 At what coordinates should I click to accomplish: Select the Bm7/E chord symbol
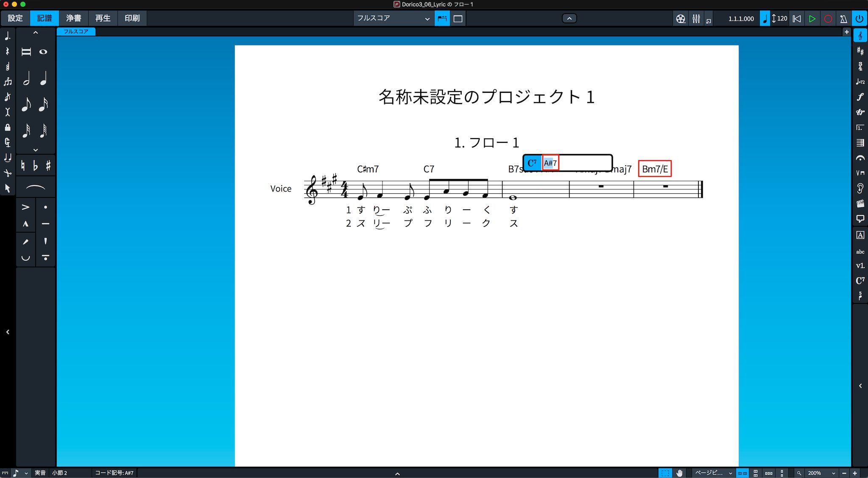pos(655,169)
